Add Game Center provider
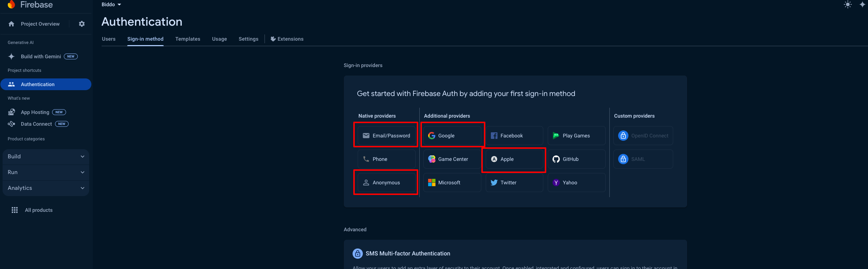This screenshot has height=269, width=868. (452, 159)
